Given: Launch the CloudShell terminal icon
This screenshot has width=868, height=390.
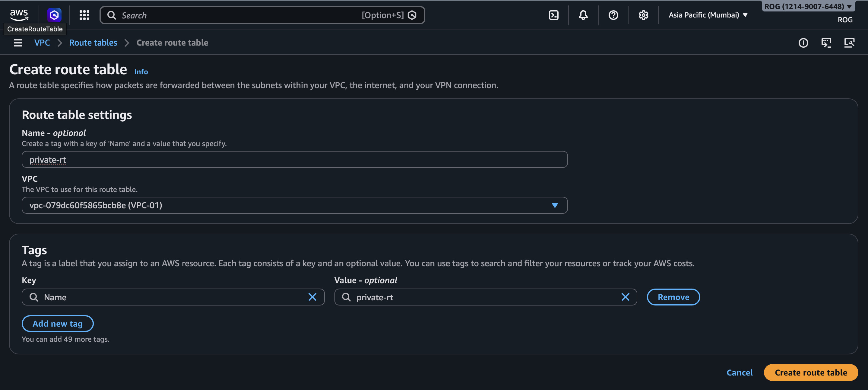Looking at the screenshot, I should (554, 15).
